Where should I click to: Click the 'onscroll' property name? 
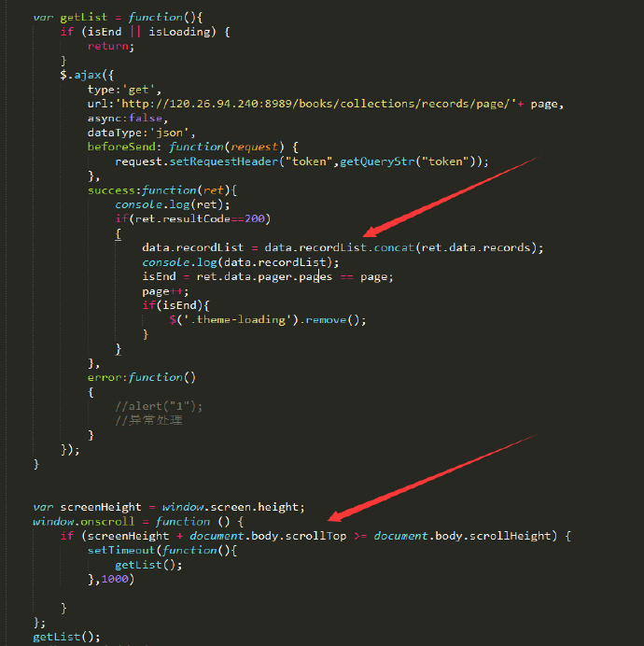point(107,522)
